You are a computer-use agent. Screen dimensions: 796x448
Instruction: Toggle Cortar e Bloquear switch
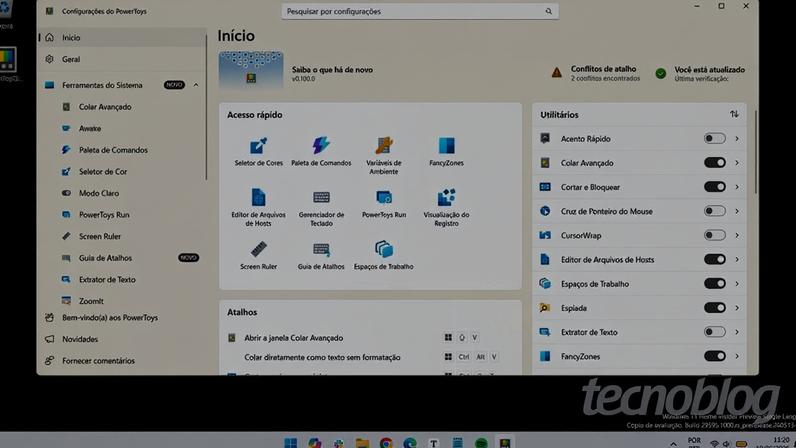pos(714,187)
